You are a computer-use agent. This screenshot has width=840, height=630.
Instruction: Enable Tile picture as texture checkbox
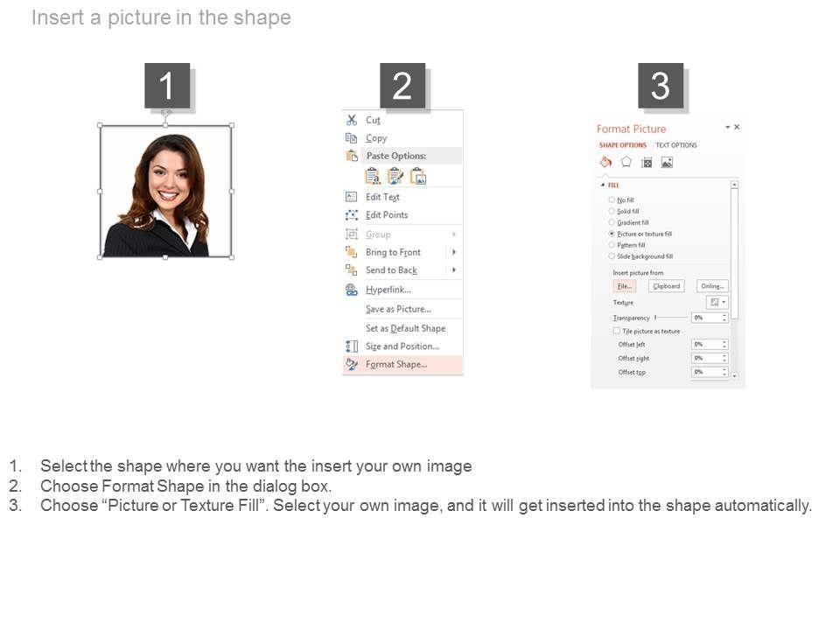pos(617,331)
